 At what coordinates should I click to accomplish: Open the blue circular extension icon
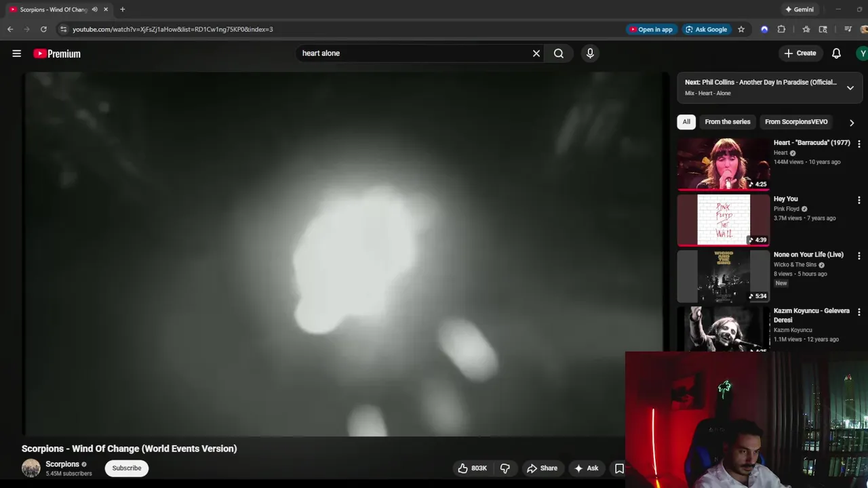(764, 29)
